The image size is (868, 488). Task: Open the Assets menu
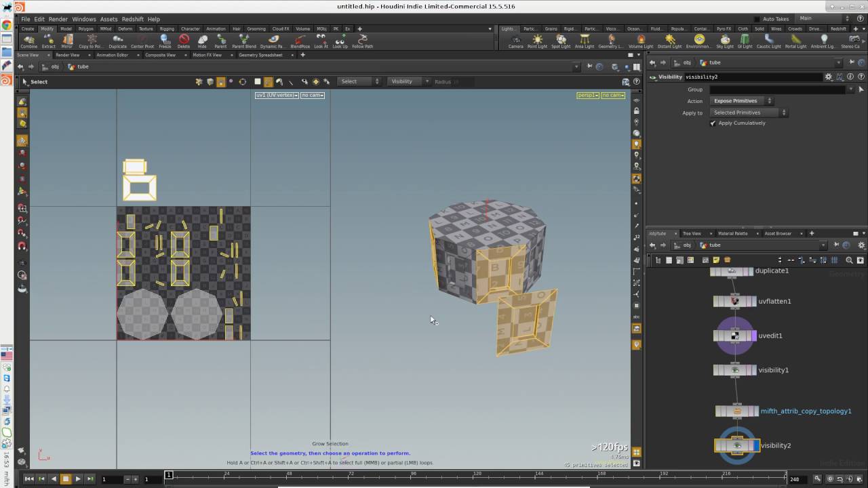click(x=108, y=19)
